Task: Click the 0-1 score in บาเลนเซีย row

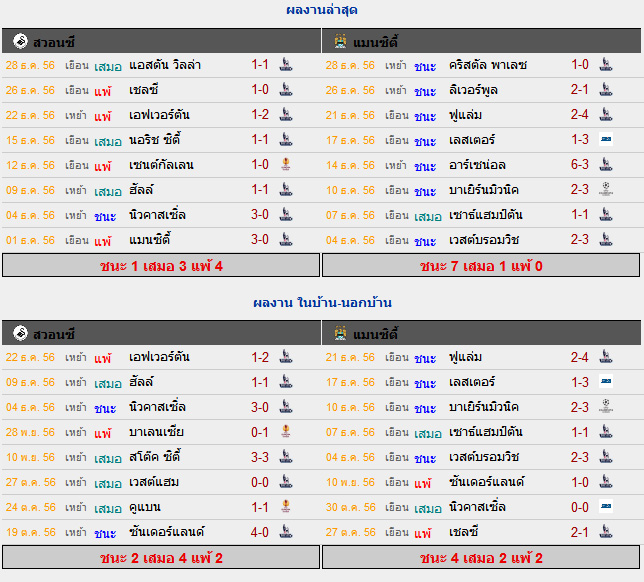Action: pyautogui.click(x=260, y=432)
